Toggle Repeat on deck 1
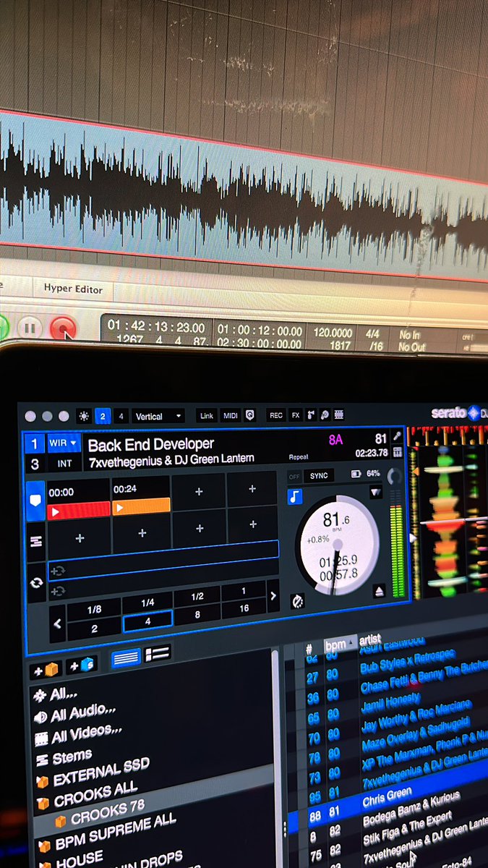Image resolution: width=488 pixels, height=868 pixels. [299, 458]
